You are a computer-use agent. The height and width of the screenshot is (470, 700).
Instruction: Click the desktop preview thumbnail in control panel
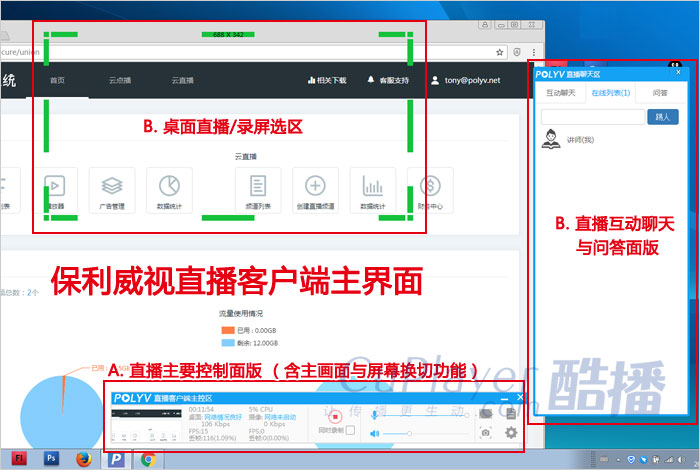[146, 424]
